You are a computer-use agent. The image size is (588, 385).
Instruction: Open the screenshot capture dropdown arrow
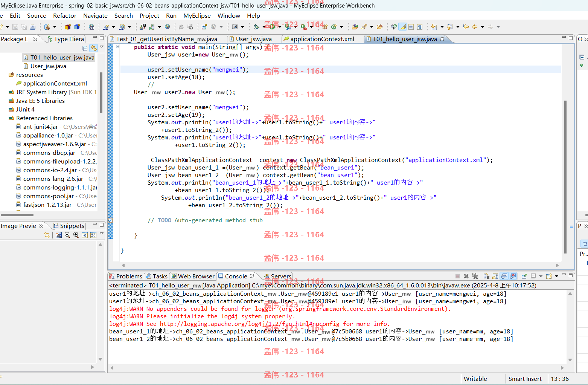click(x=243, y=27)
